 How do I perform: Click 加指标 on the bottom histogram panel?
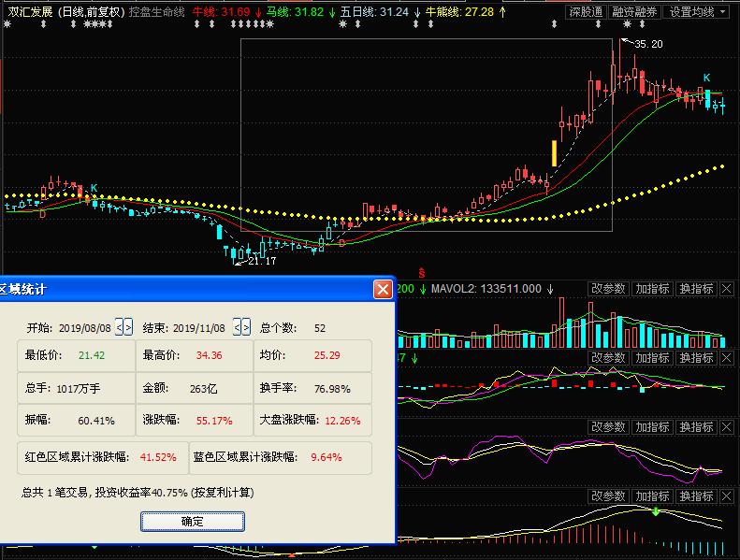coord(652,496)
